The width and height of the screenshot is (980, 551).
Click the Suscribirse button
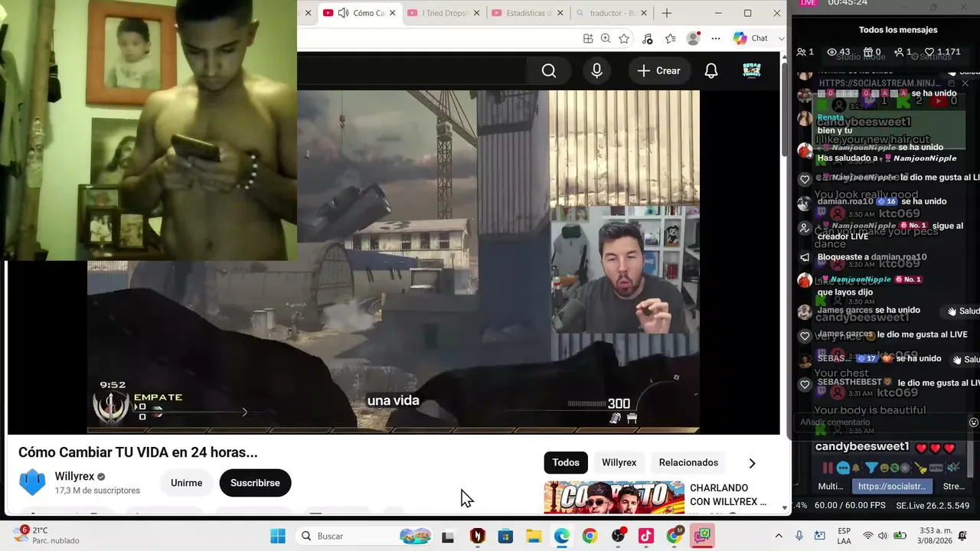click(255, 483)
